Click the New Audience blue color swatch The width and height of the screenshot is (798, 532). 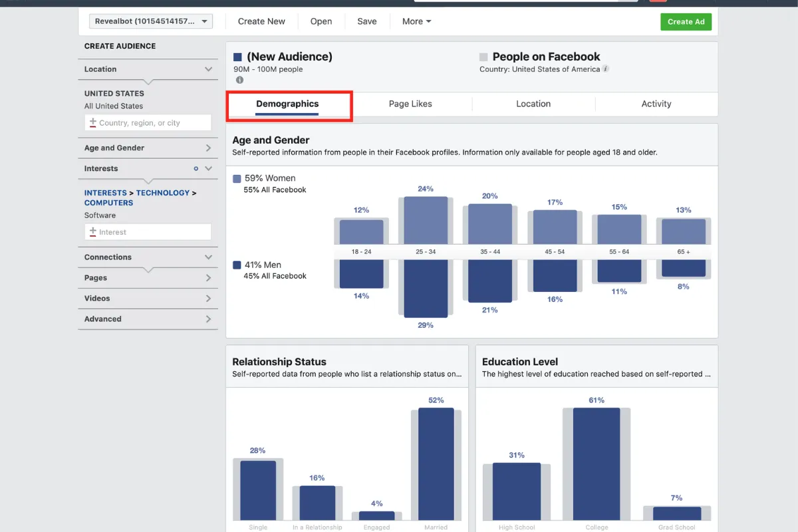pos(237,57)
